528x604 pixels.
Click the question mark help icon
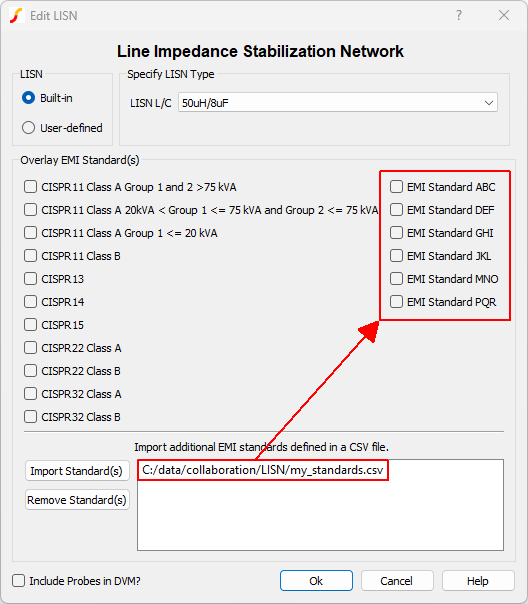point(459,15)
